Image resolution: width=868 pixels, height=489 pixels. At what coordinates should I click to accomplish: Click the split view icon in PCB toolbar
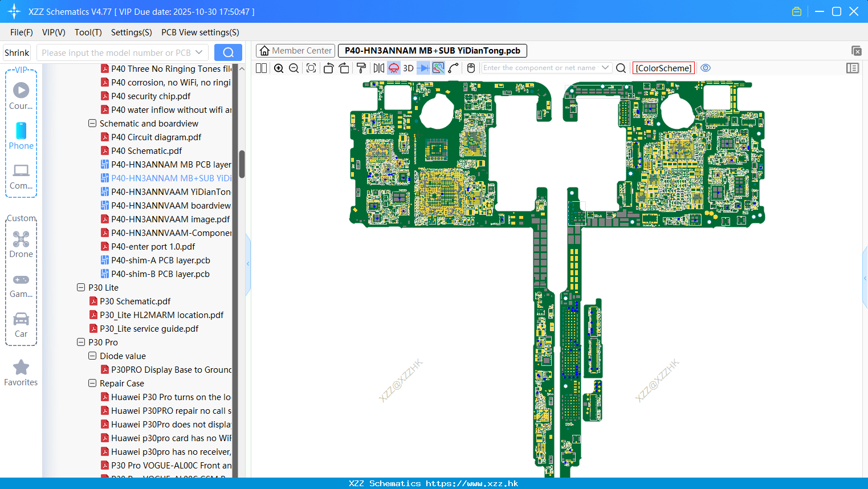(262, 68)
